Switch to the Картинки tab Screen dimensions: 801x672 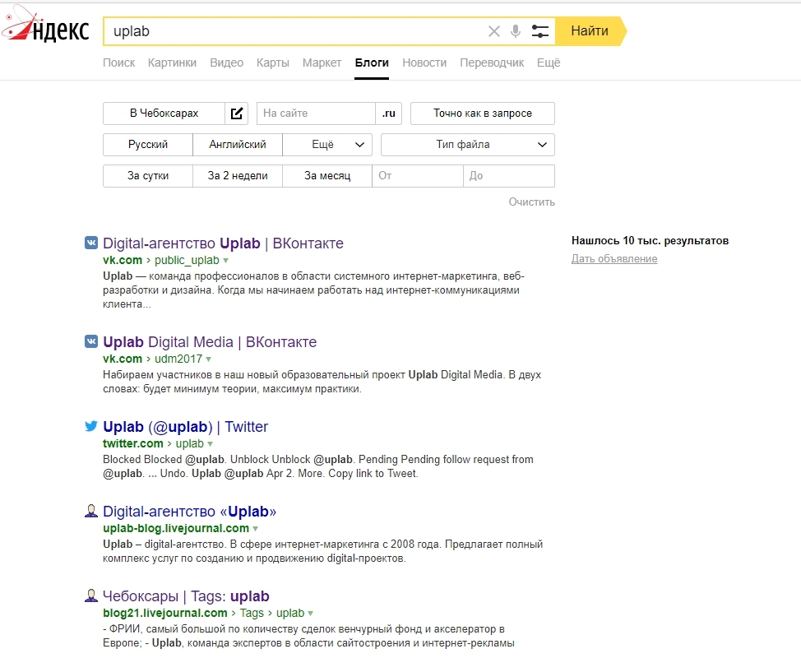tap(172, 63)
